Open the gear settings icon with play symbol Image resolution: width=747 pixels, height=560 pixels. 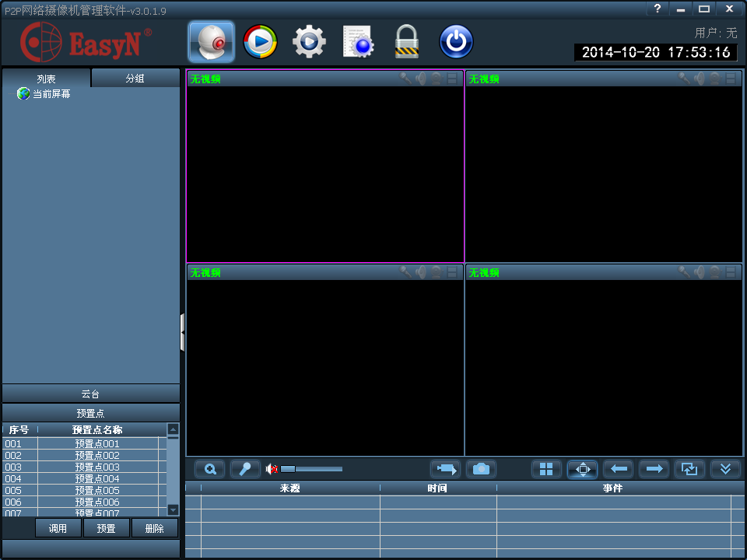pyautogui.click(x=309, y=42)
